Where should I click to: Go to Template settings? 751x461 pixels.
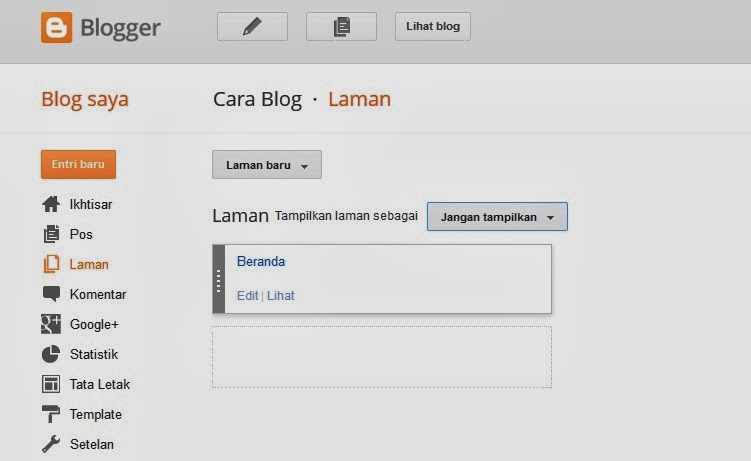pos(96,415)
